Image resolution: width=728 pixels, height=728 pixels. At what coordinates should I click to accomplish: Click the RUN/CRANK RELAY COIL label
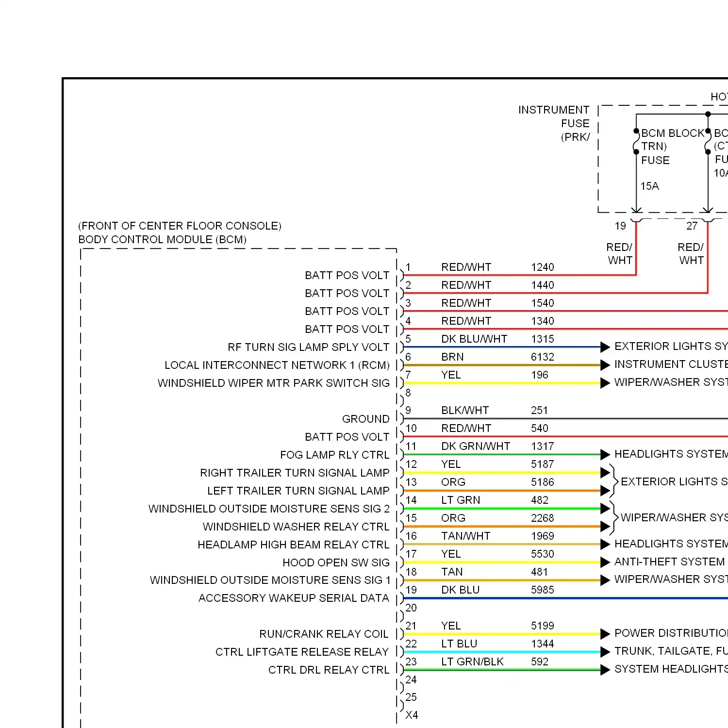point(324,634)
